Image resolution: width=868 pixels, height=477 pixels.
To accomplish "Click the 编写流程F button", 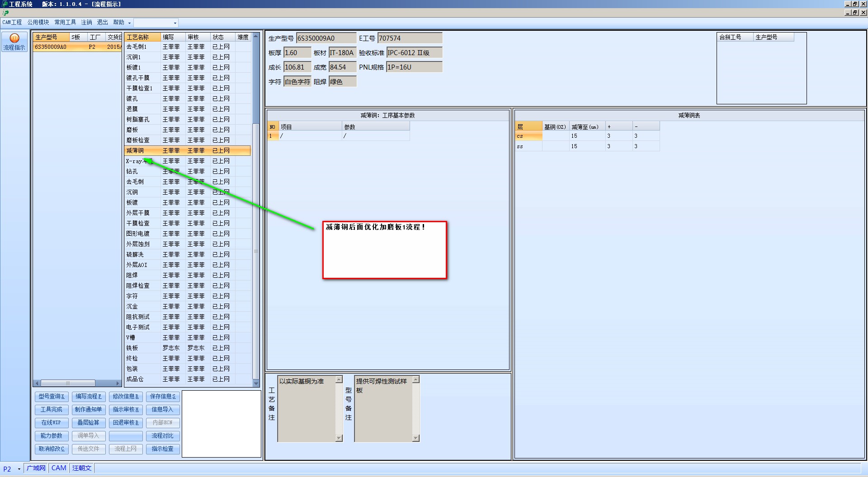I will click(89, 397).
